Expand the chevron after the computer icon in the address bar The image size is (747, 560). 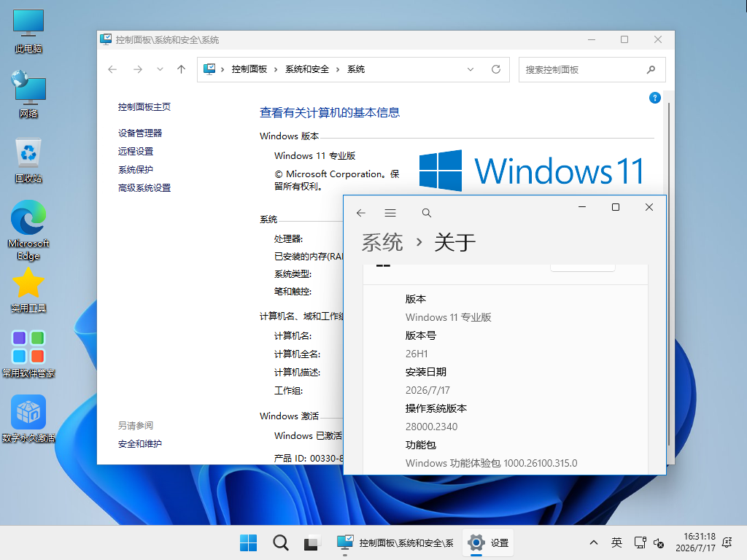coord(222,69)
